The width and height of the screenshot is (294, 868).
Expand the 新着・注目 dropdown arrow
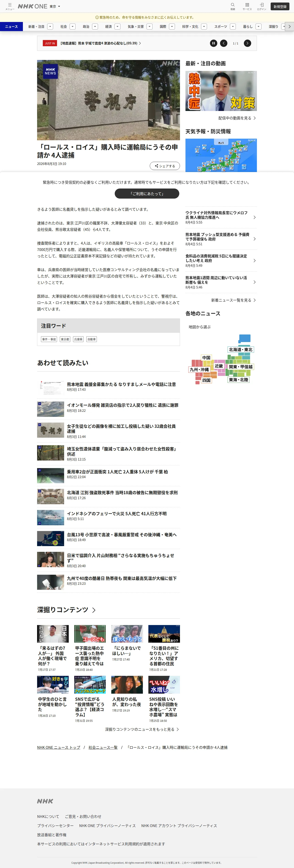pyautogui.click(x=50, y=26)
